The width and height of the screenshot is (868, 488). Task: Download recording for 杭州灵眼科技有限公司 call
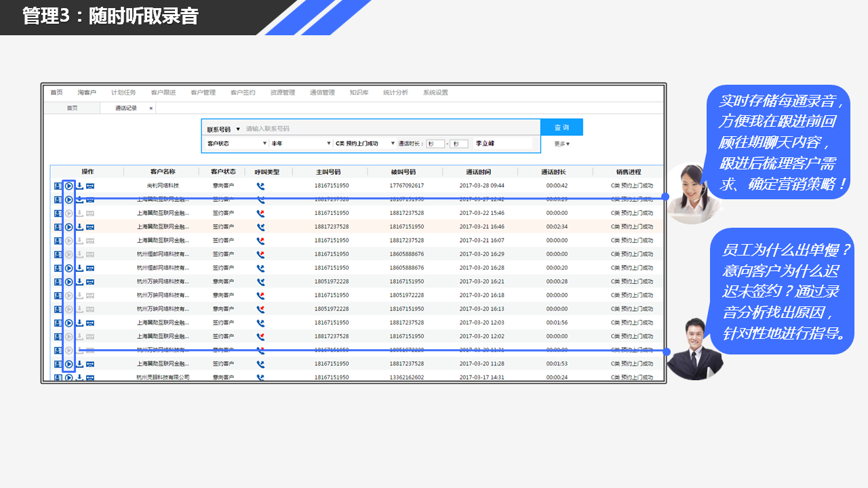pos(79,378)
